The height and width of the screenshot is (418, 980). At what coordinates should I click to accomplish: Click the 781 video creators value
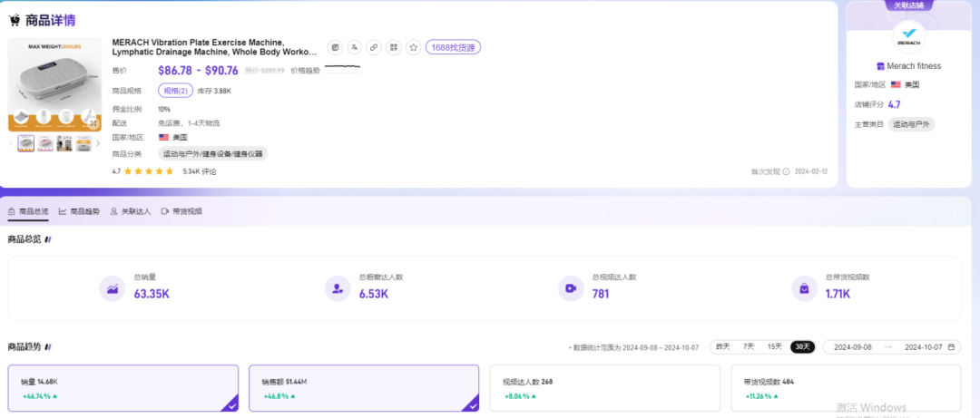[x=601, y=294]
